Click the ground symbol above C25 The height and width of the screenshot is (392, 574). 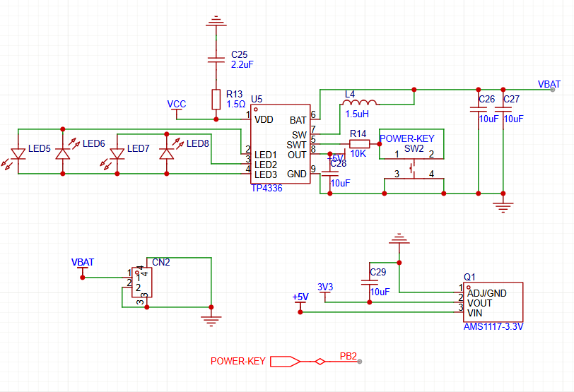tap(216, 23)
